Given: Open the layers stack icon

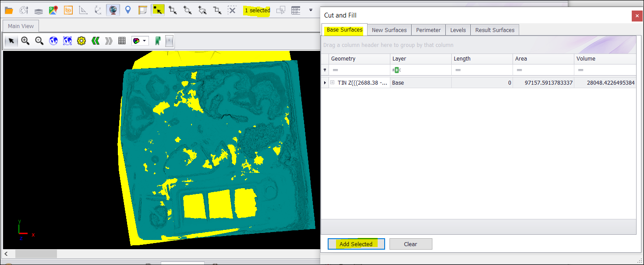Looking at the screenshot, I should pos(39,10).
